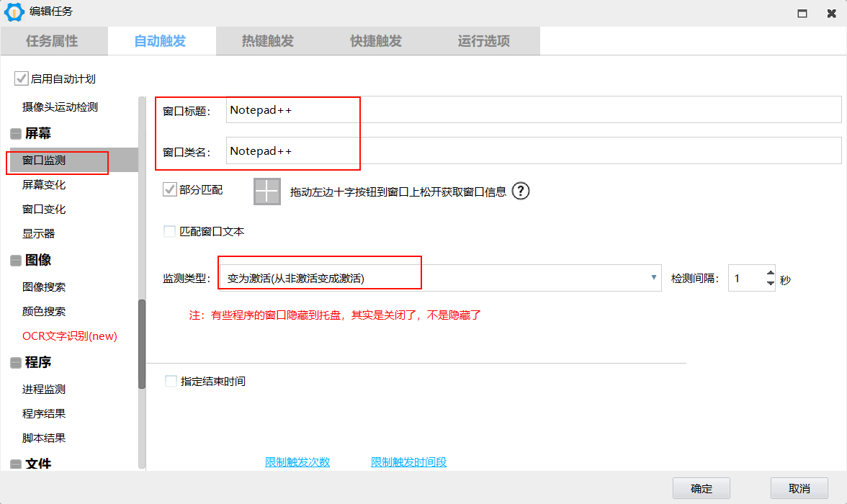This screenshot has width=847, height=504.
Task: Click the 限制触发次数 link
Action: tap(296, 462)
